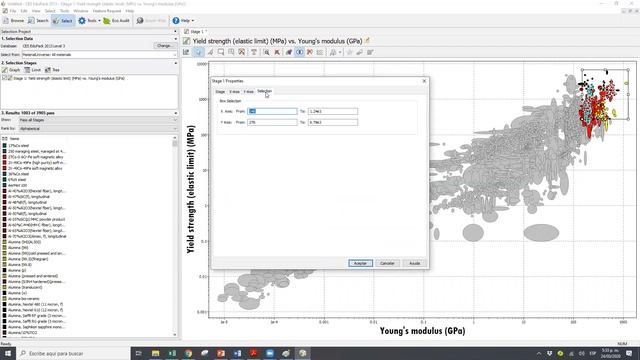
Task: Select the Selection tab in properties dialog
Action: pos(264,91)
